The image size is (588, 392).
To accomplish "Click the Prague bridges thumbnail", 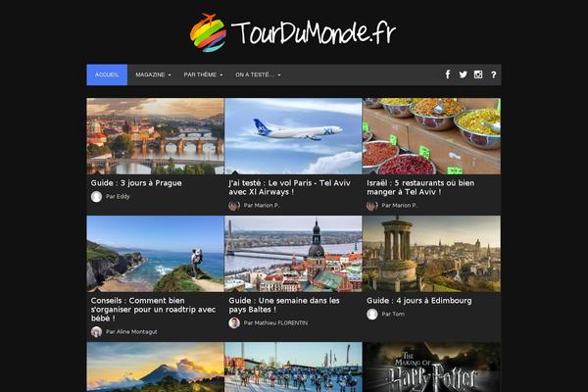I will [x=155, y=136].
